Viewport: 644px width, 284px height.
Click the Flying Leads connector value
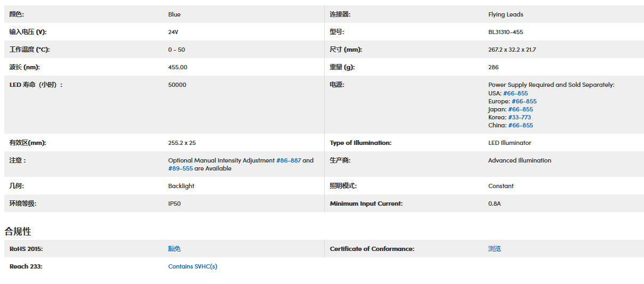(505, 14)
